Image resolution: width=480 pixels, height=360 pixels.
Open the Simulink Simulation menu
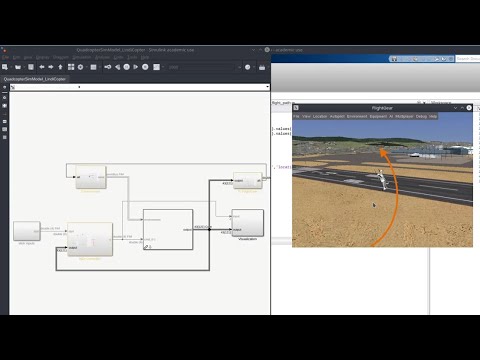pos(82,57)
